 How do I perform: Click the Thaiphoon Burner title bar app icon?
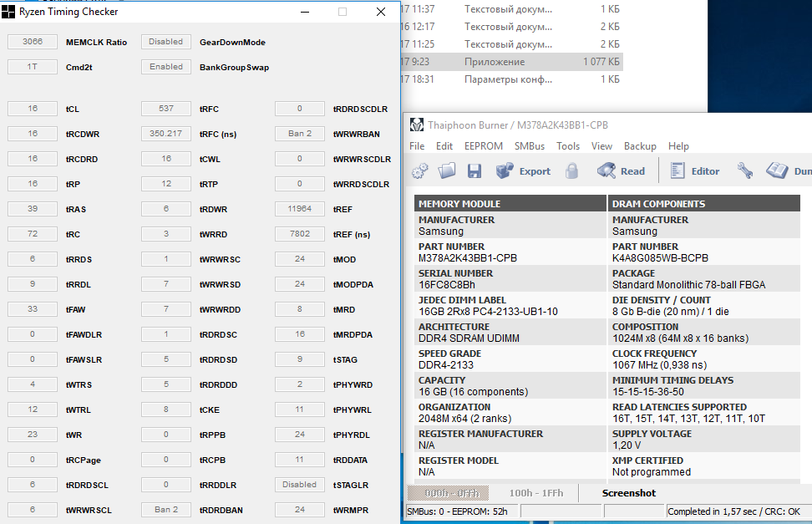tap(417, 125)
